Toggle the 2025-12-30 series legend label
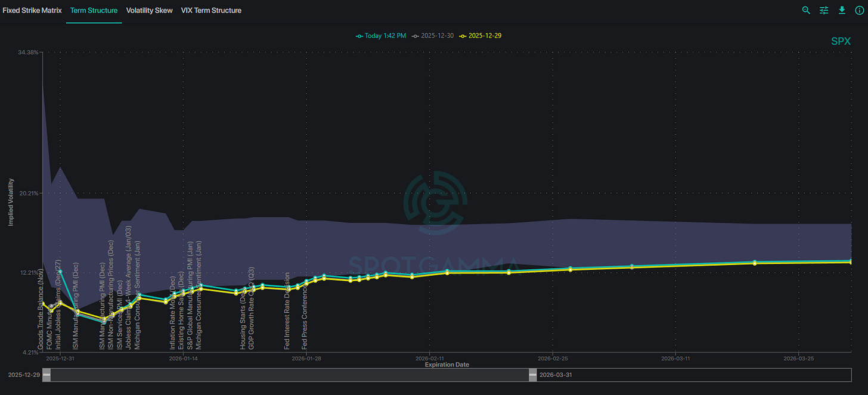The image size is (868, 395). pos(437,36)
